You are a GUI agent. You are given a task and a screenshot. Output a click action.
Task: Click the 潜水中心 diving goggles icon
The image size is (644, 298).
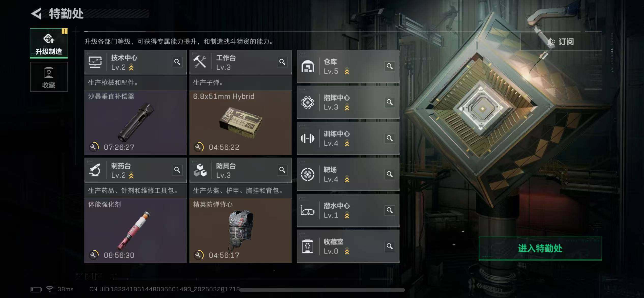[x=308, y=211]
